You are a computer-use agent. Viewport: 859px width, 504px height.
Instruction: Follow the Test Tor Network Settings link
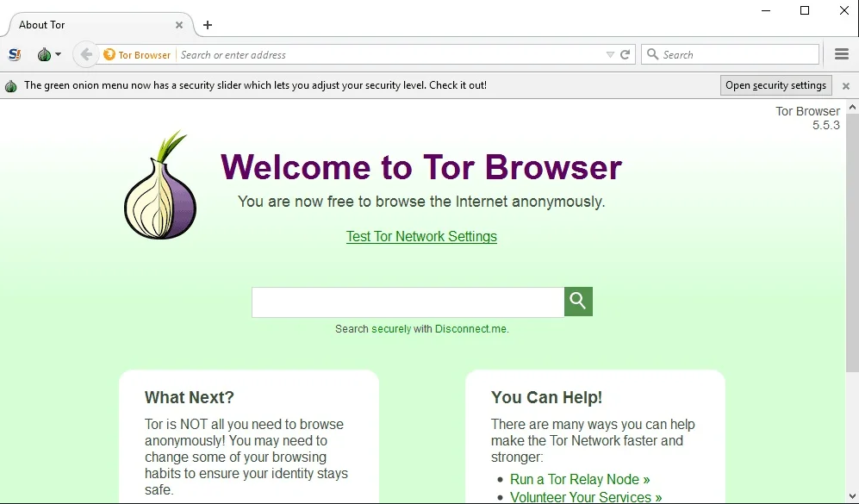(421, 236)
